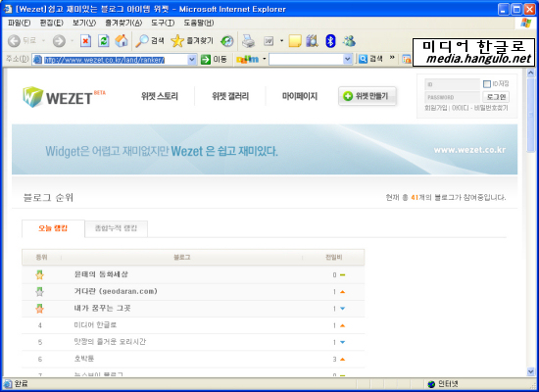
Task: Open the 파일(F) menu
Action: click(19, 23)
